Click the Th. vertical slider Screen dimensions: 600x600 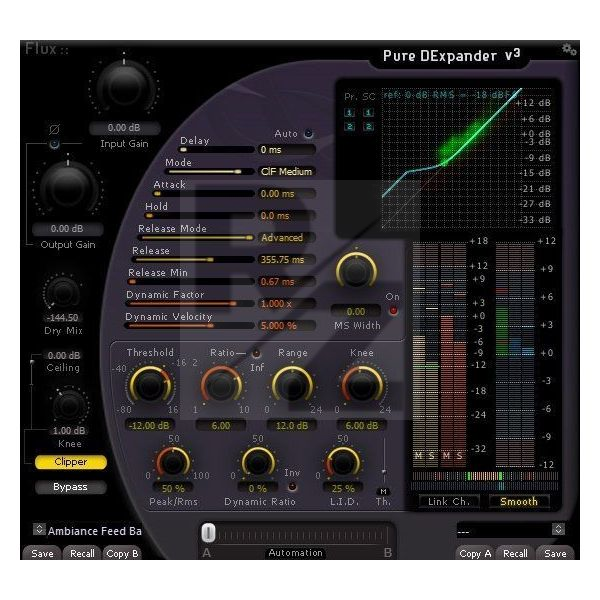pos(384,462)
